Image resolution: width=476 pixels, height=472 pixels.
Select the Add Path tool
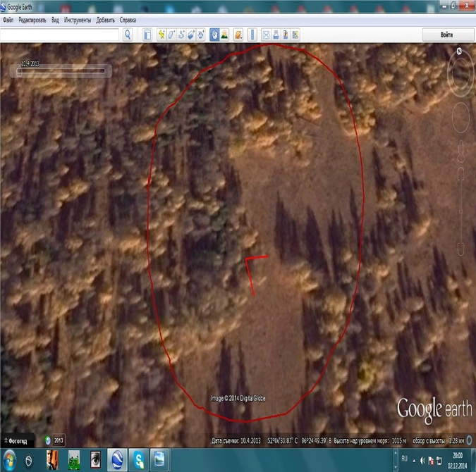pyautogui.click(x=181, y=35)
